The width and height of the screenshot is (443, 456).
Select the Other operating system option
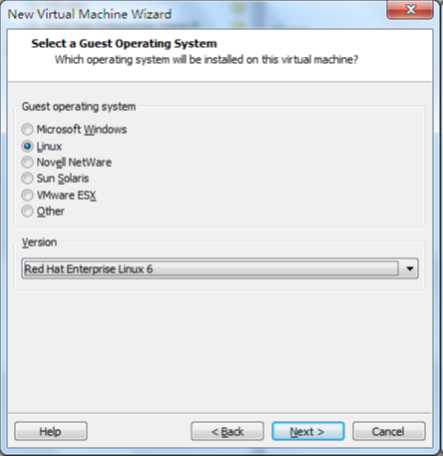[x=27, y=211]
